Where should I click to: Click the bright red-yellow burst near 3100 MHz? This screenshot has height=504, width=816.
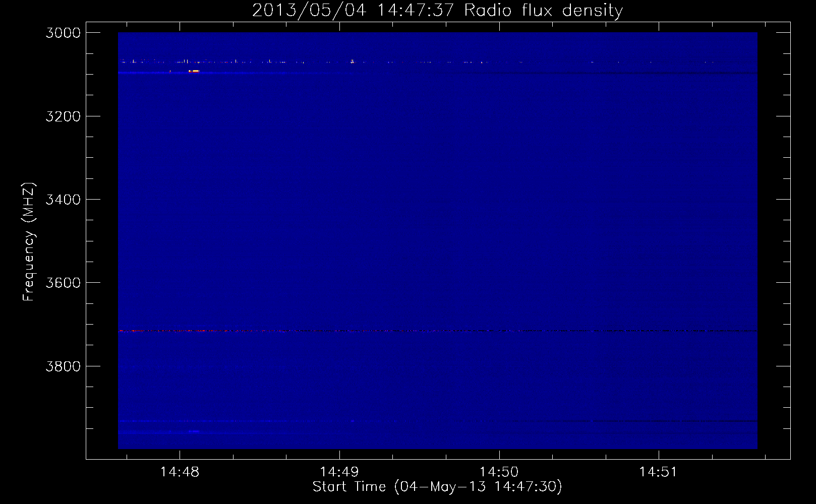(194, 71)
